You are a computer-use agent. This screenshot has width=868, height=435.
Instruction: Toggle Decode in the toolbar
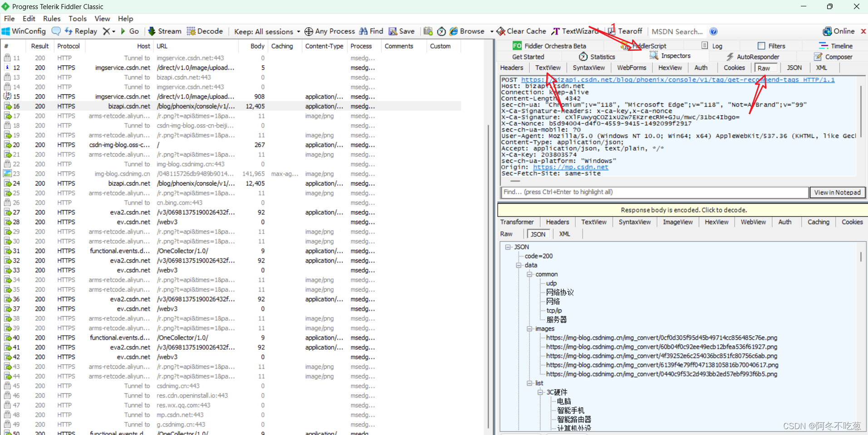click(x=205, y=31)
